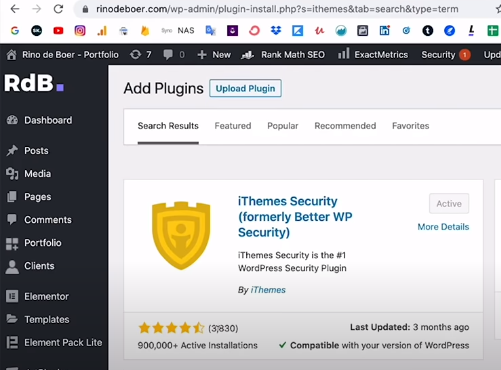Open the black circular 't' bookmark icon

tap(428, 31)
